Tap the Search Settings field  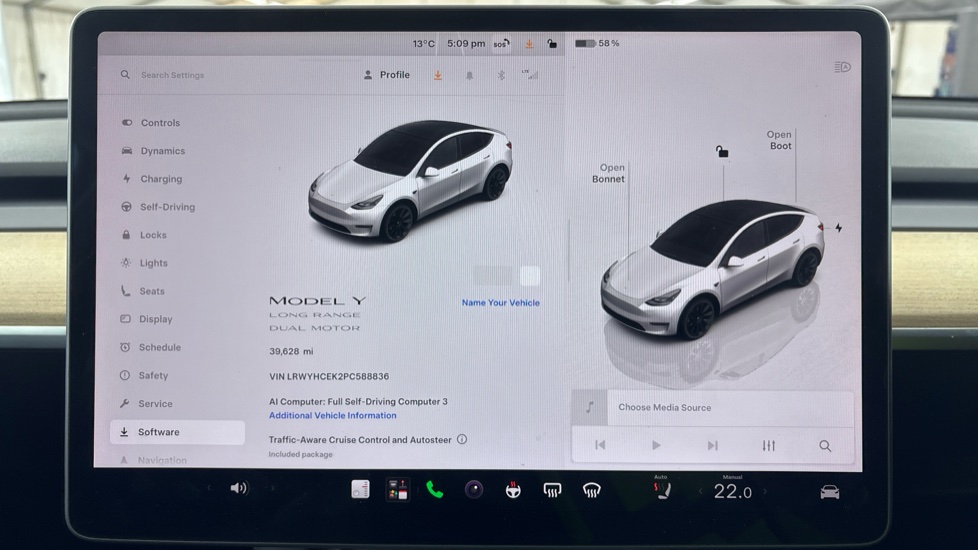point(173,75)
